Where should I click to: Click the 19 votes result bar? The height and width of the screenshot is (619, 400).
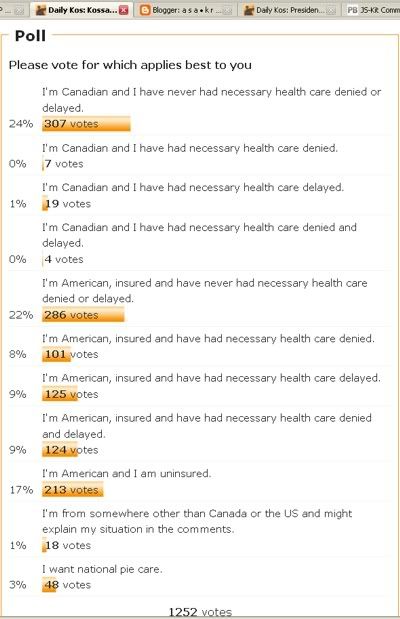click(45, 204)
